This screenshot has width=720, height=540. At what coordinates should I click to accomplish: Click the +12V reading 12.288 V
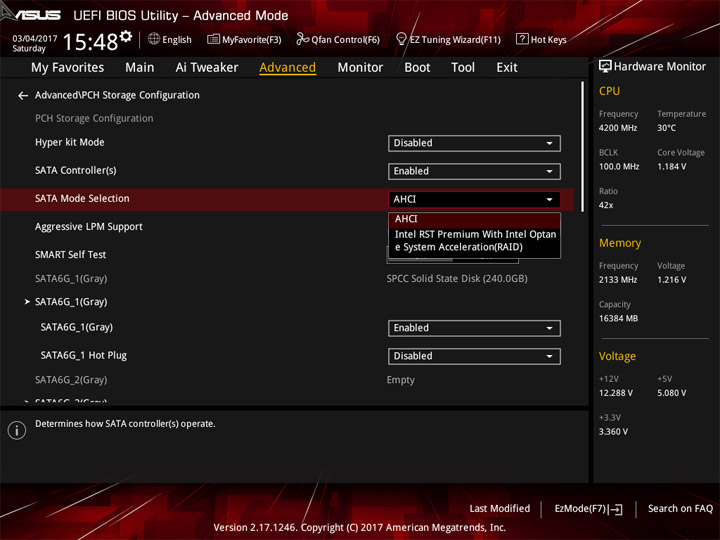[x=615, y=393]
